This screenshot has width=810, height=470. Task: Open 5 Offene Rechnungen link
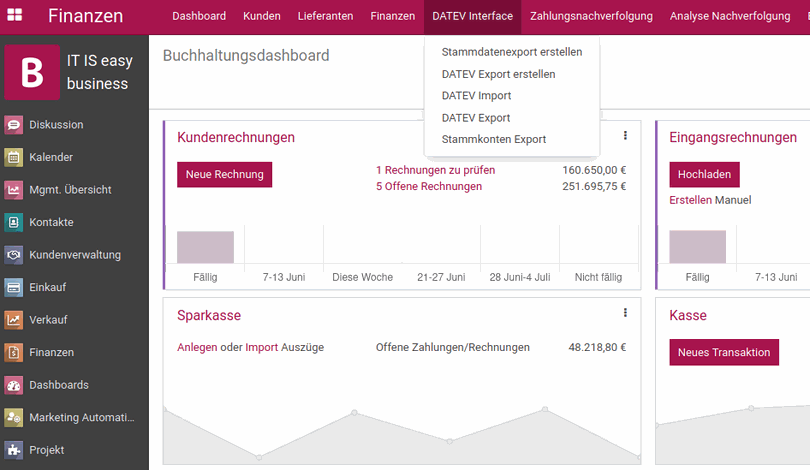click(x=429, y=186)
